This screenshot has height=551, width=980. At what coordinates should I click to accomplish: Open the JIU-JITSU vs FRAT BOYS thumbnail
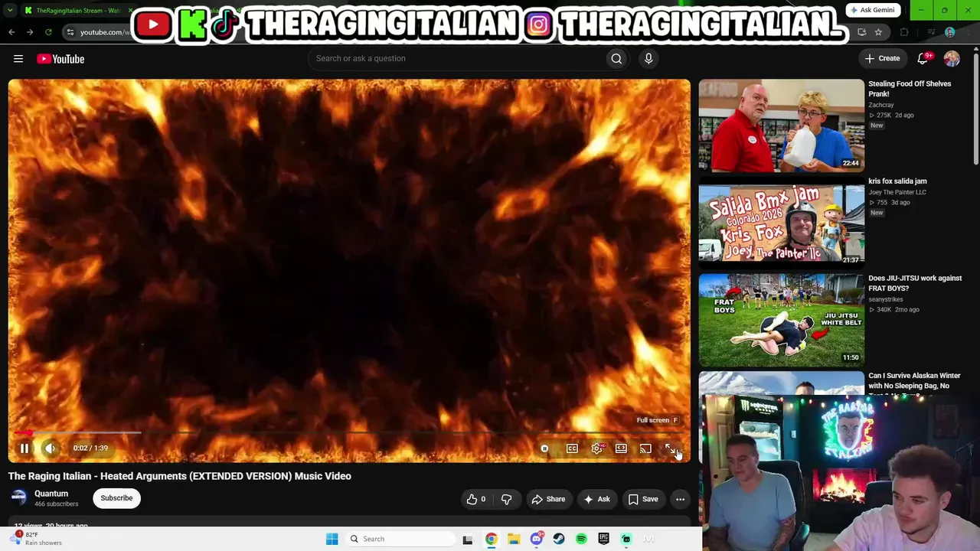(x=781, y=320)
